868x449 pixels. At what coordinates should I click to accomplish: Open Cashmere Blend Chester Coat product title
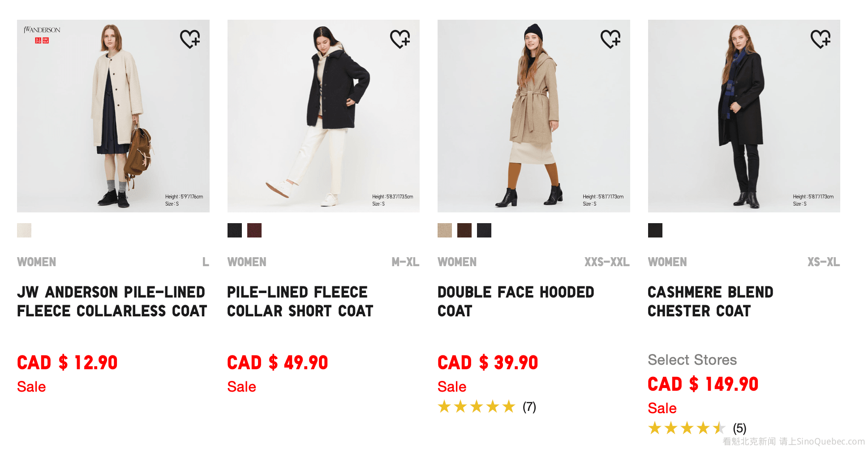[710, 302]
